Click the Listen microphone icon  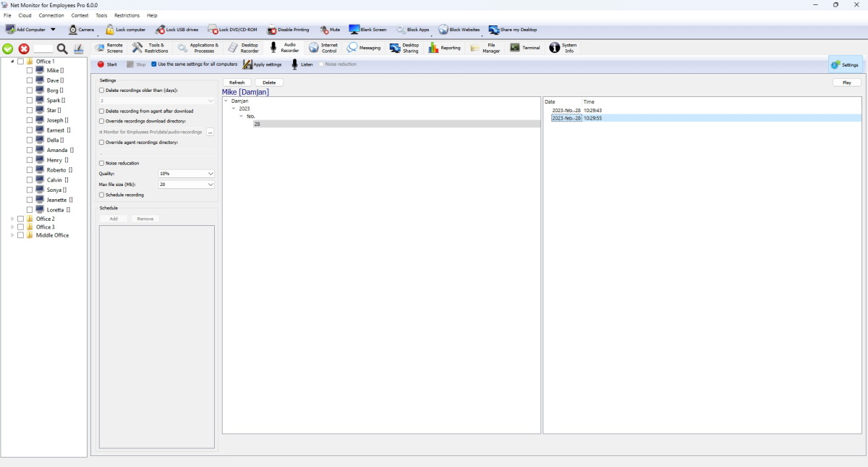click(295, 64)
